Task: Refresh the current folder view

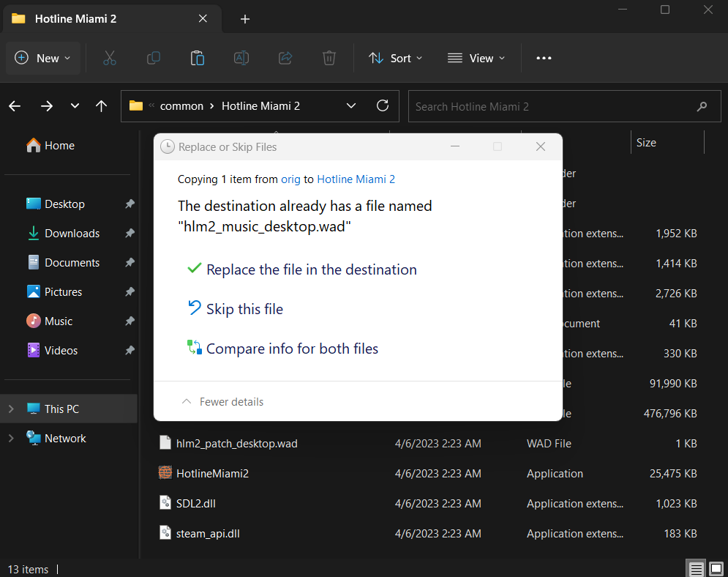Action: [382, 105]
